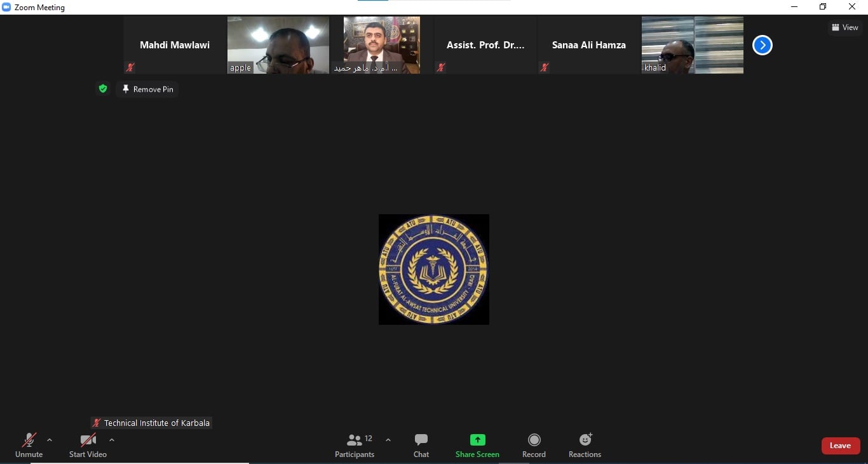Image resolution: width=868 pixels, height=464 pixels.
Task: Click Sanaa Ali Hamza's muted microphone icon
Action: (544, 67)
